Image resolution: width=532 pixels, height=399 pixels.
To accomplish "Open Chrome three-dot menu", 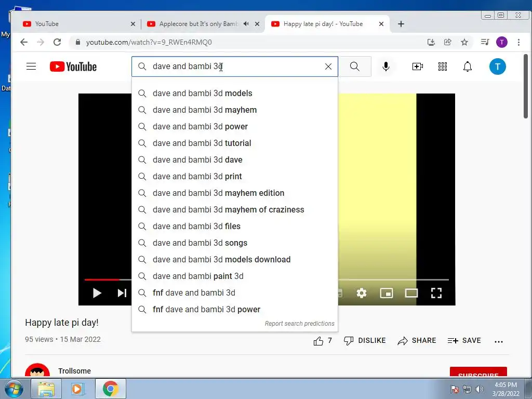I will [x=518, y=42].
